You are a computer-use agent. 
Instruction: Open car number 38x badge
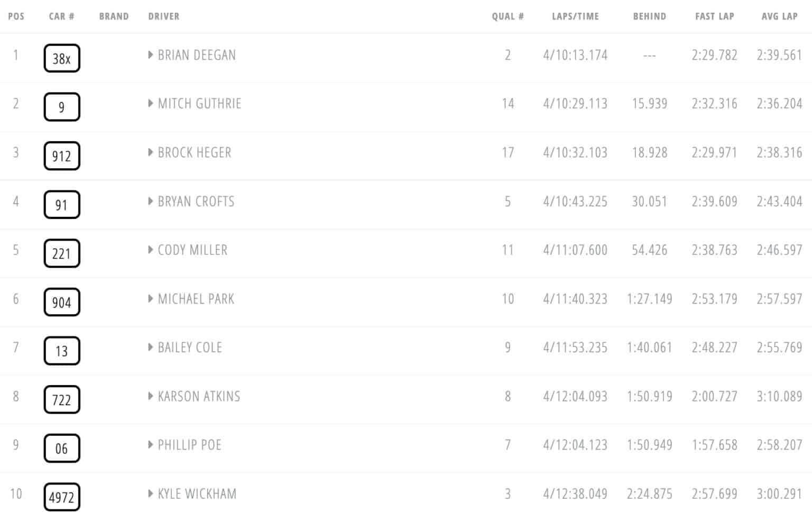(62, 58)
